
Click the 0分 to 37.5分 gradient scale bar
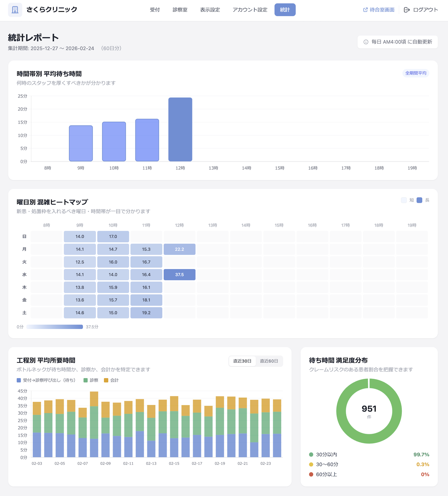pos(54,327)
